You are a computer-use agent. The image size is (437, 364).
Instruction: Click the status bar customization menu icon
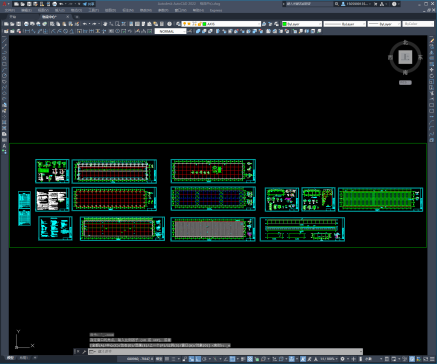432,359
